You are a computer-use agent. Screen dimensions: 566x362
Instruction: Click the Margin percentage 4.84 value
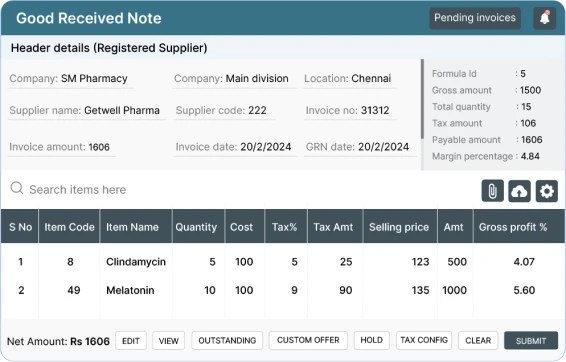pyautogui.click(x=530, y=156)
